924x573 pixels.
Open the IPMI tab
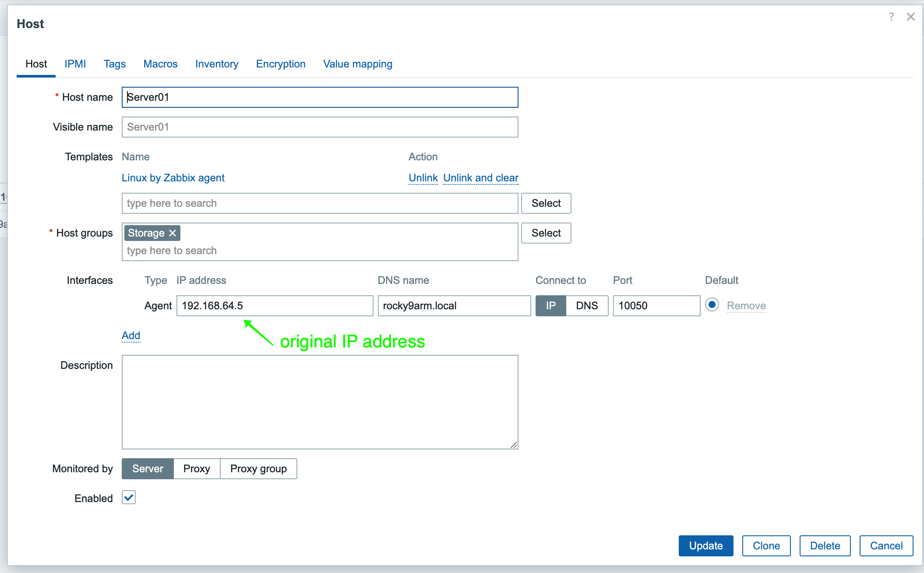[75, 64]
